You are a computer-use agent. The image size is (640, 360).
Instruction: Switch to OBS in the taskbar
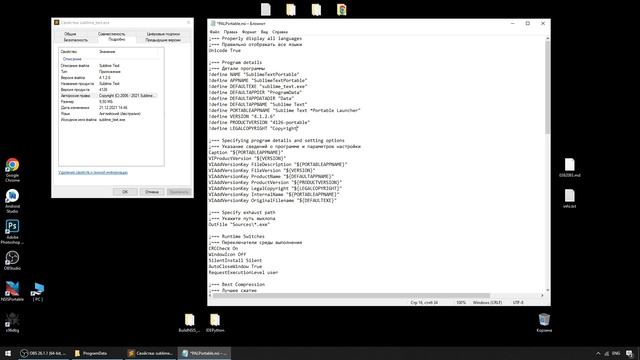pyautogui.click(x=43, y=353)
